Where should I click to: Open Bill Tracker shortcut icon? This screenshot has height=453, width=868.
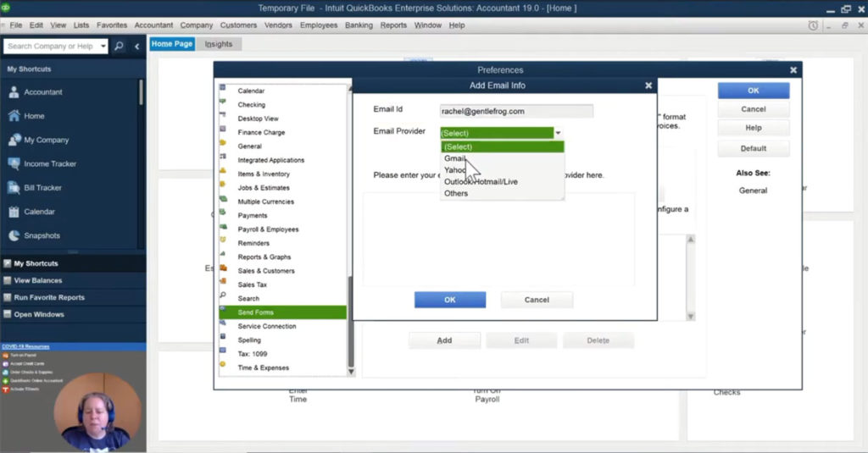coord(14,188)
